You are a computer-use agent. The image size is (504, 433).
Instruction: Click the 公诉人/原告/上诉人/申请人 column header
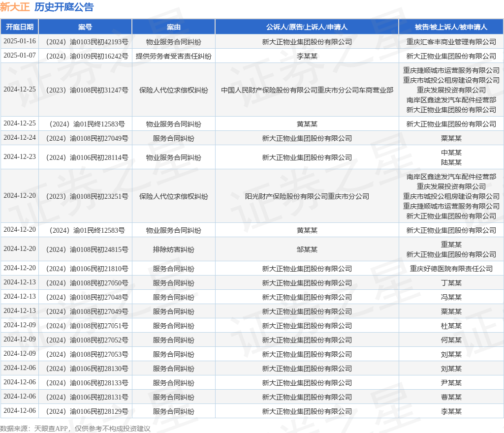click(x=307, y=27)
